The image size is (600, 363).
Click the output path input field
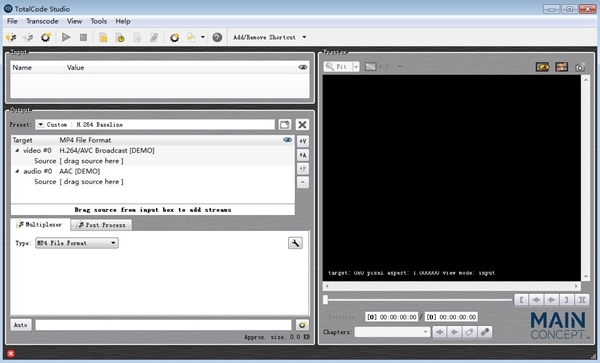[163, 325]
